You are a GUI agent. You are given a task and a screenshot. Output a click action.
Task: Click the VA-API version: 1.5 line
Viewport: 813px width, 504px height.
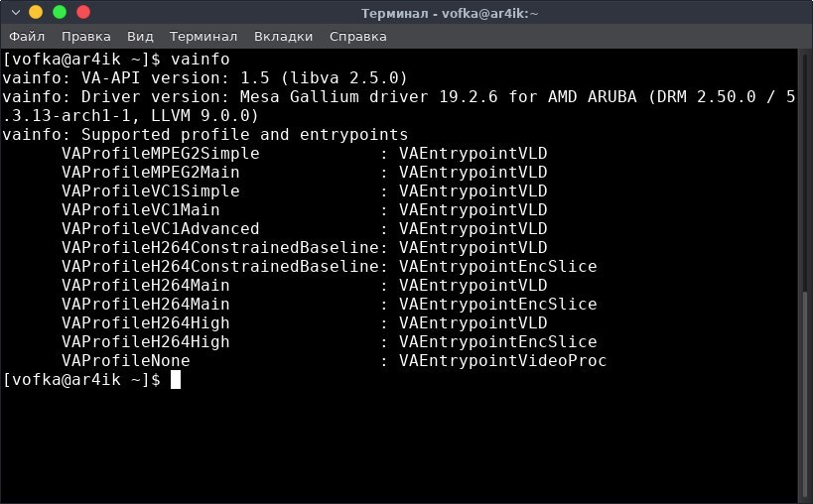pos(204,78)
